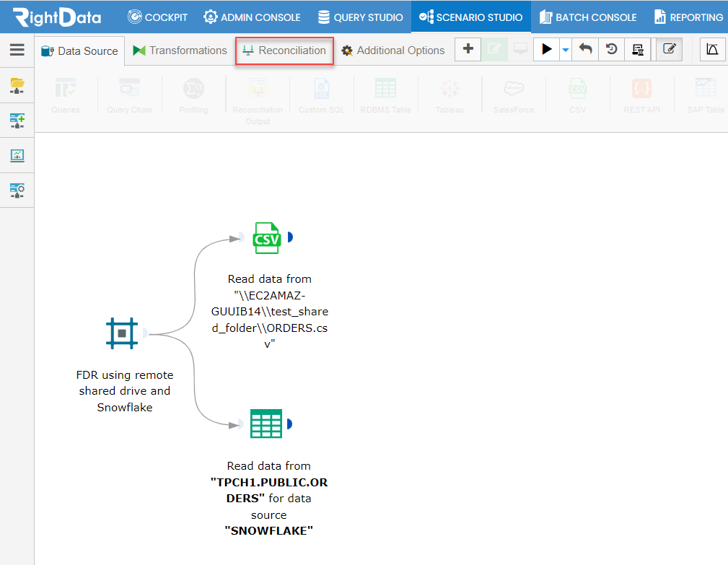Click the greyed monitor icon in the toolbar

(520, 49)
